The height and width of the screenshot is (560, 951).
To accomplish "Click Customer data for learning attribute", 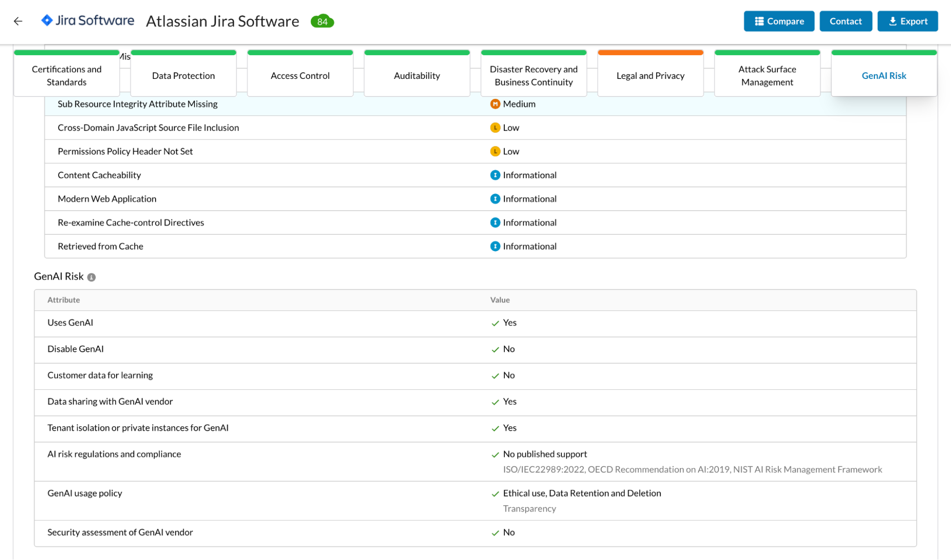I will click(x=100, y=376).
